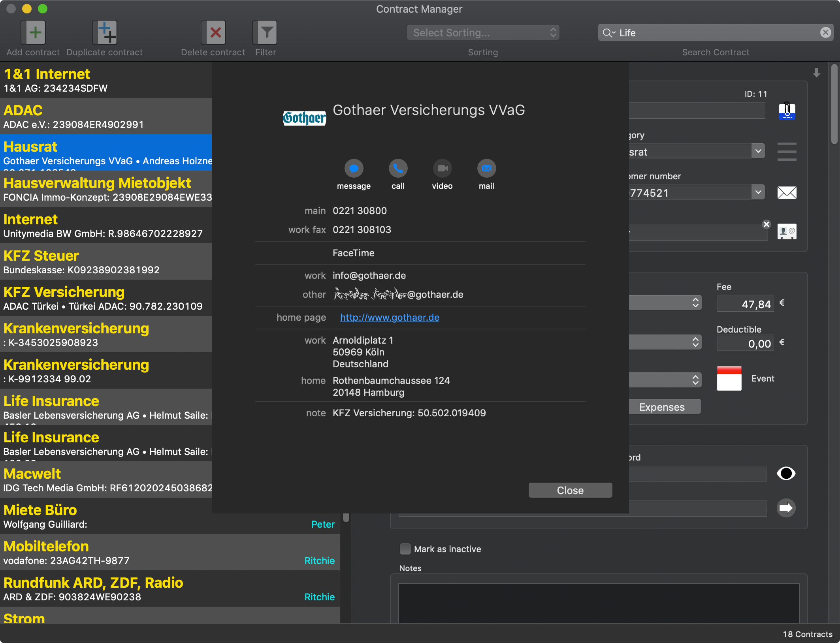The width and height of the screenshot is (840, 643).
Task: Select the Hausverwaltung Mietobjekt contract
Action: 106,189
